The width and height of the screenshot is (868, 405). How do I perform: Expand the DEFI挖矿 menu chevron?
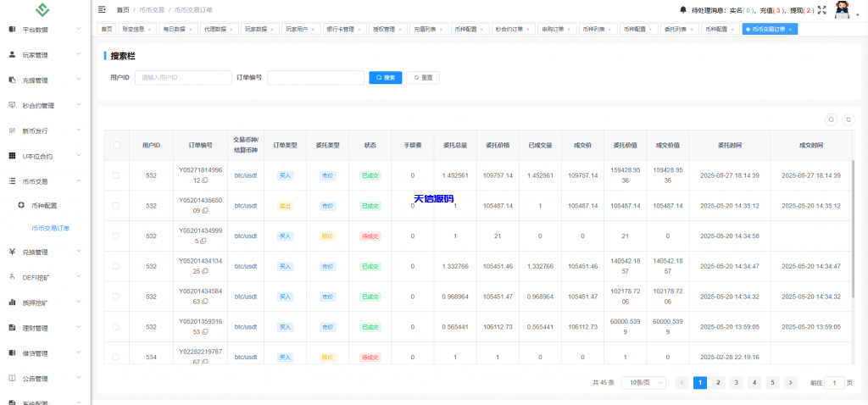point(79,277)
